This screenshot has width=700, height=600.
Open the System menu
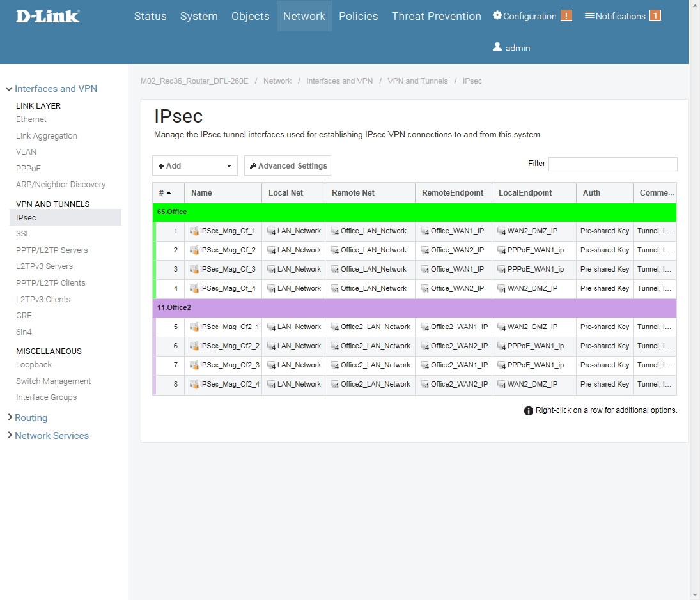coord(199,16)
